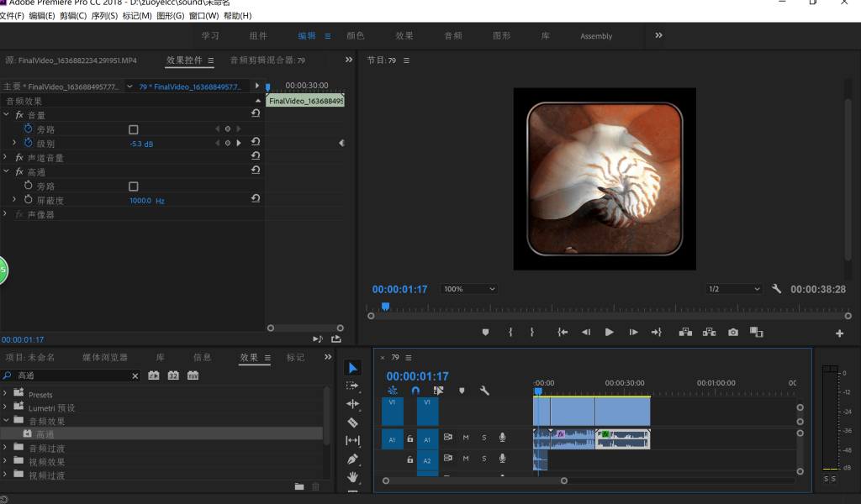Play the program monitor
Screen dimensions: 861x504
point(609,333)
